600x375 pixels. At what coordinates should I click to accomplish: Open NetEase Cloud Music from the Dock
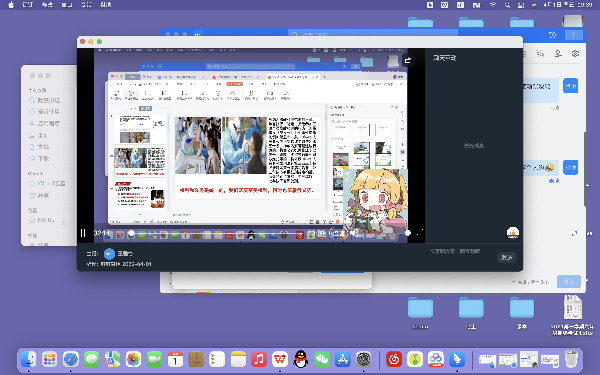pyautogui.click(x=394, y=359)
